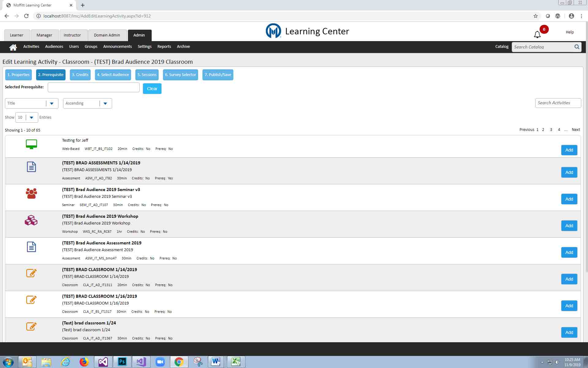588x368 pixels.
Task: Click the red Seminar people icon
Action: coord(31,194)
